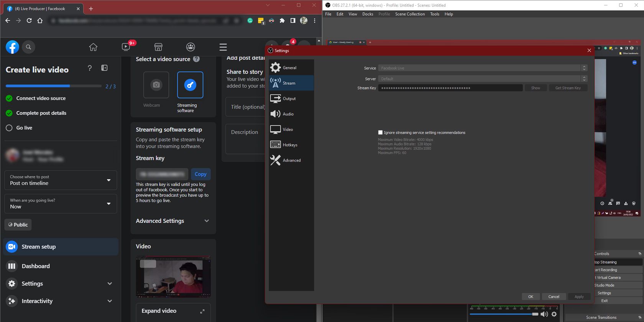Select Webcam as video source
This screenshot has width=644, height=322.
[156, 85]
